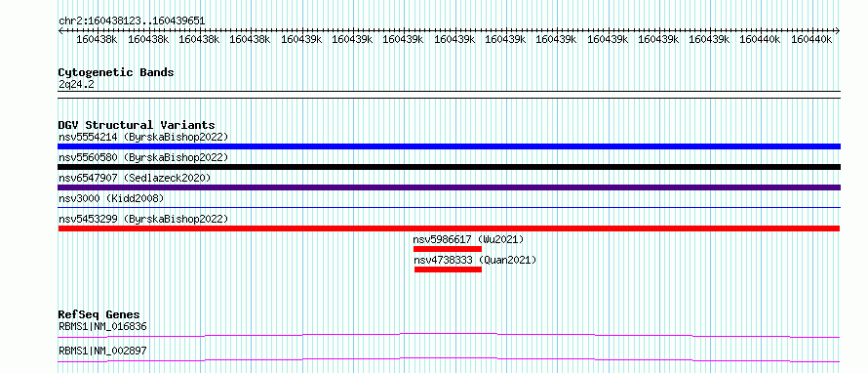Viewport: 868px width, 373px height.
Task: Open the nsv5986617 (Wu2021) variant label
Action: [x=468, y=239]
